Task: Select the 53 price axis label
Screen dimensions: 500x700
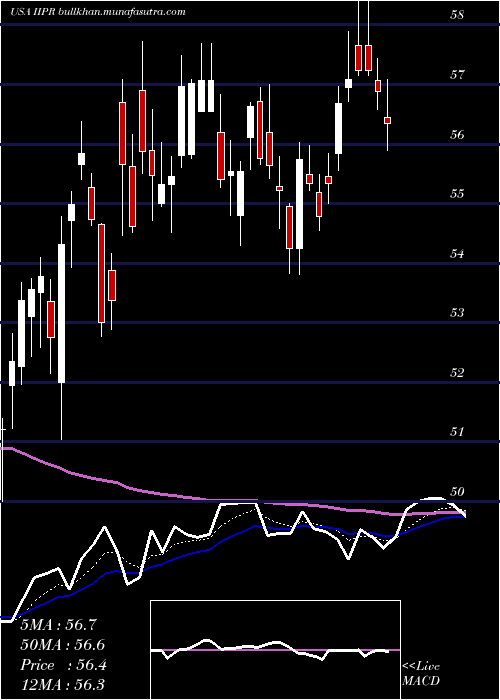Action: (457, 312)
